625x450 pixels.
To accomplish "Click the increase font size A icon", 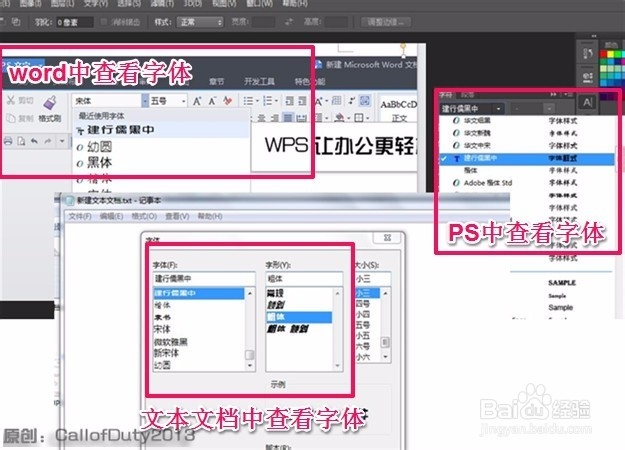I will 197,101.
